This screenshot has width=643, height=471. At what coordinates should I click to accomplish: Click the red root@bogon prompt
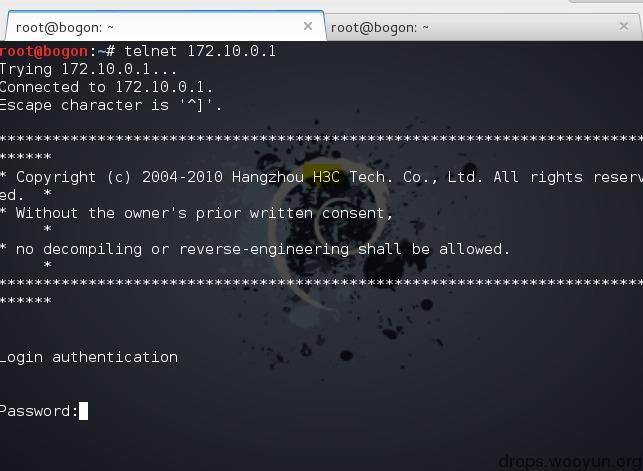44,51
